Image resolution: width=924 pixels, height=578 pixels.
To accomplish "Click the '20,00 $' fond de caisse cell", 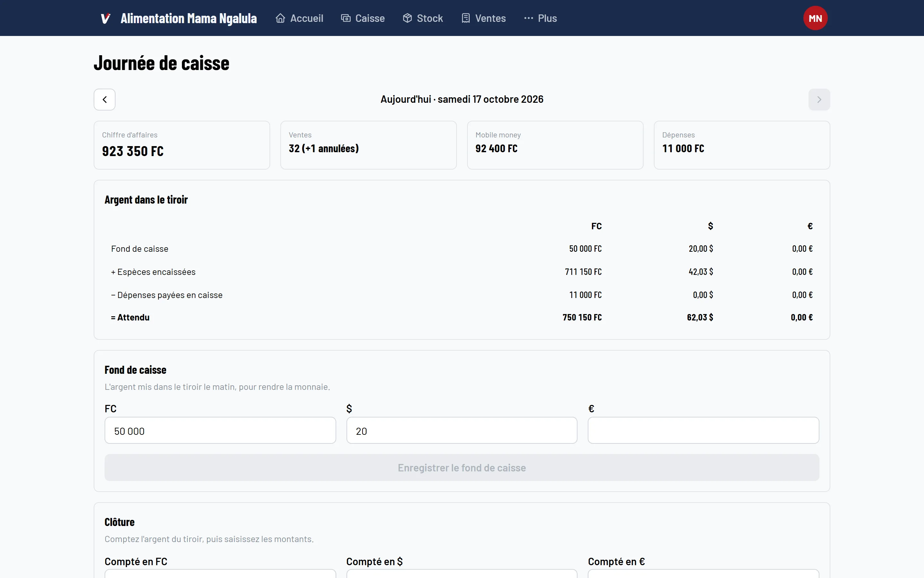I will [x=701, y=249].
